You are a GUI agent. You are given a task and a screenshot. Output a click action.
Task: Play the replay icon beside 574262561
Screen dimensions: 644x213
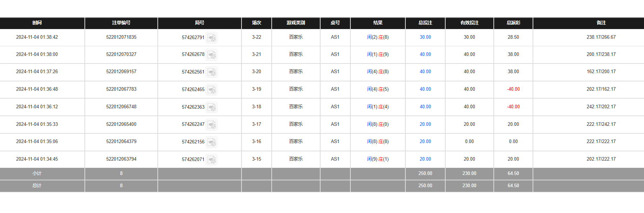(x=211, y=72)
